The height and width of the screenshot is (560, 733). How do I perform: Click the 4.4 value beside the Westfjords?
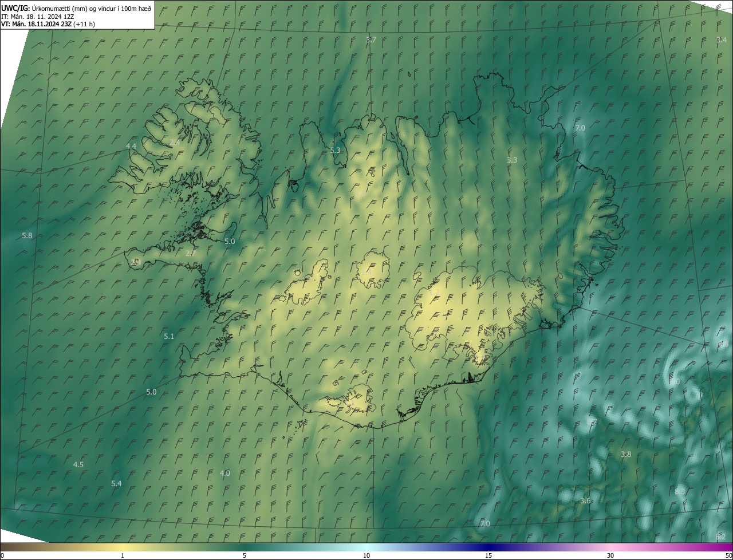point(131,147)
